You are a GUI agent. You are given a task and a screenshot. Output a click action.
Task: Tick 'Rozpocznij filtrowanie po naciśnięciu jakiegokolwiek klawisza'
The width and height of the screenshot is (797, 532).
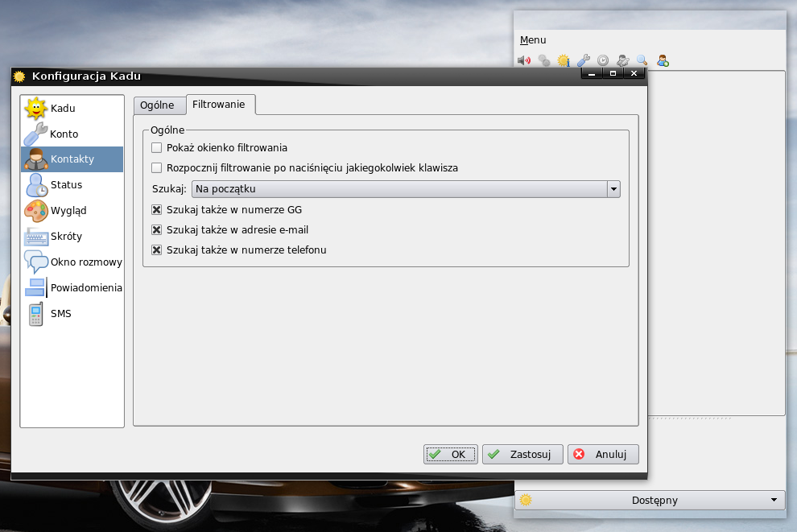click(x=156, y=167)
